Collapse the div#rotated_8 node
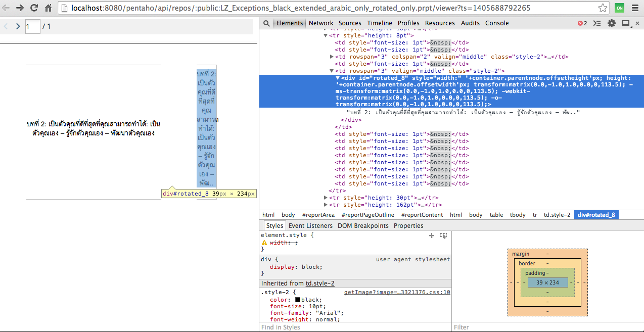 coord(338,78)
